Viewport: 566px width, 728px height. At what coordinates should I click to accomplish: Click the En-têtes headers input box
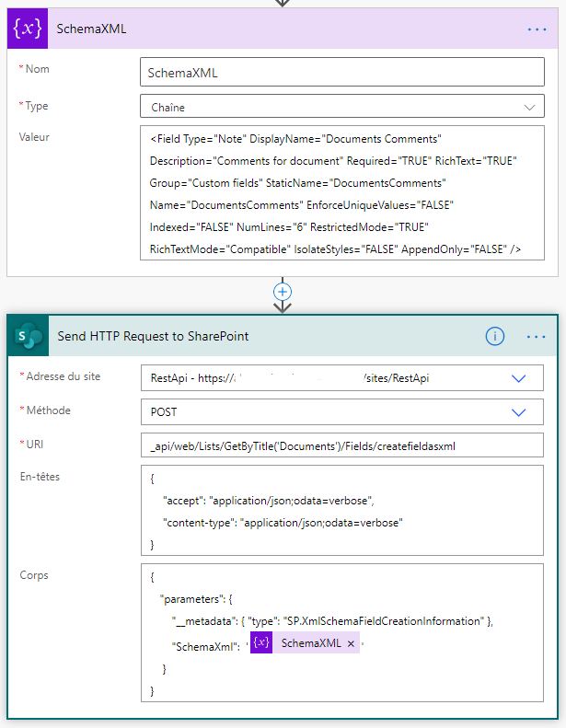pos(342,510)
